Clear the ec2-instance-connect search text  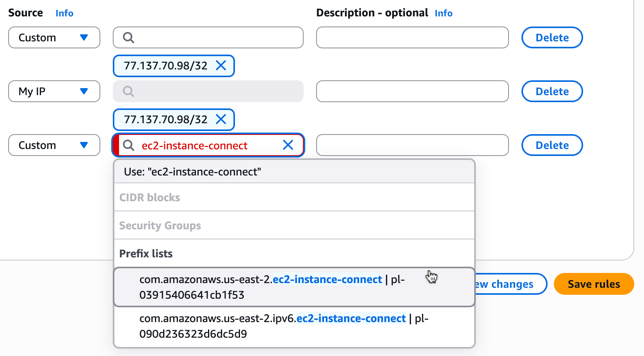pos(288,145)
